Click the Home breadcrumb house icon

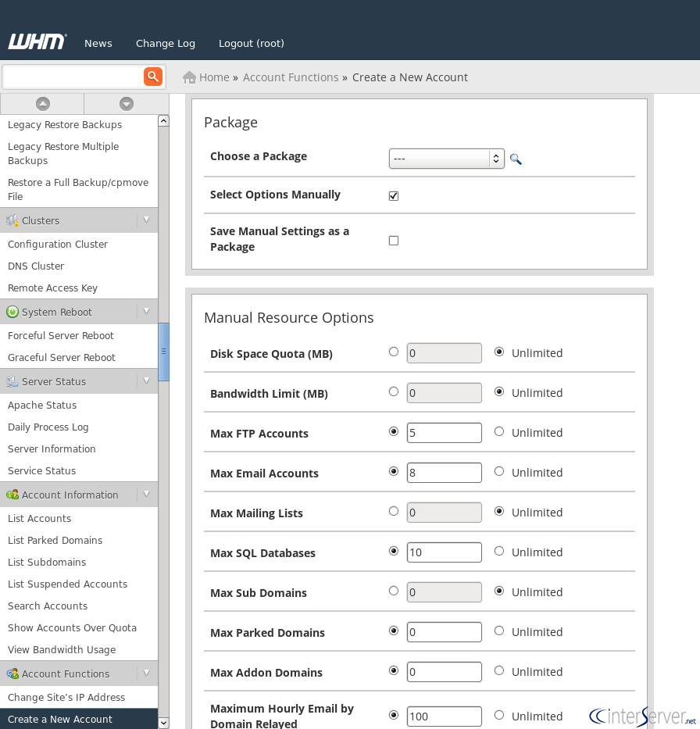point(189,77)
